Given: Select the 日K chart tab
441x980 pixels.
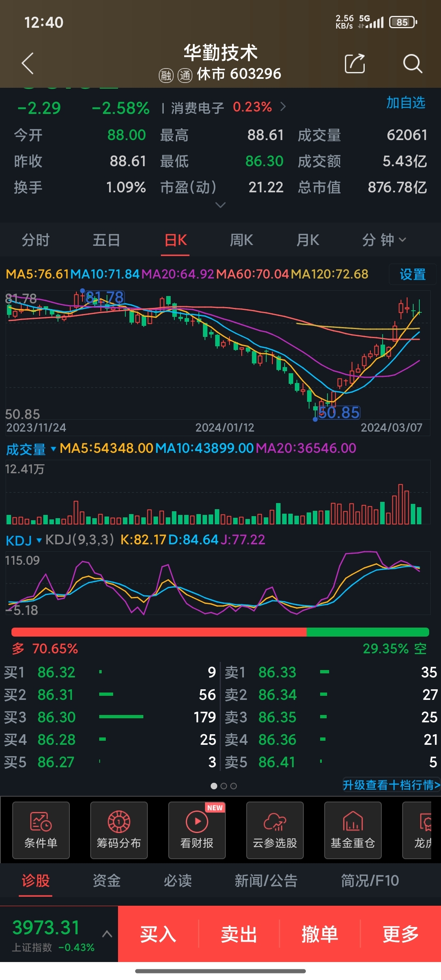Looking at the screenshot, I should [x=176, y=240].
